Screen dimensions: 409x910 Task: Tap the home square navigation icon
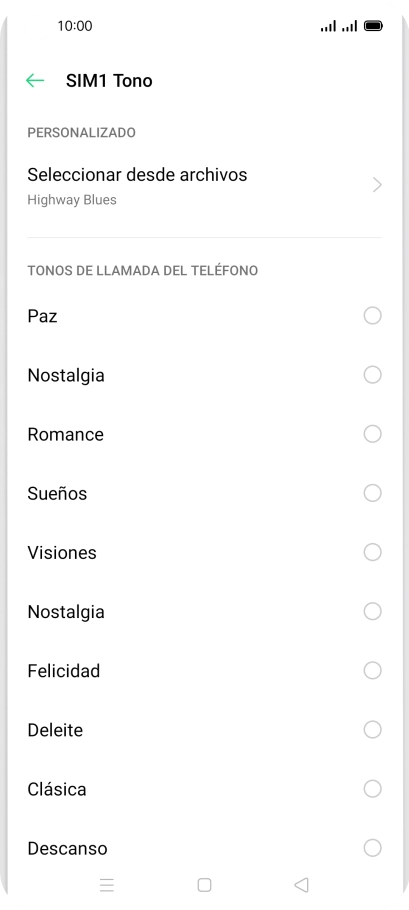[204, 885]
